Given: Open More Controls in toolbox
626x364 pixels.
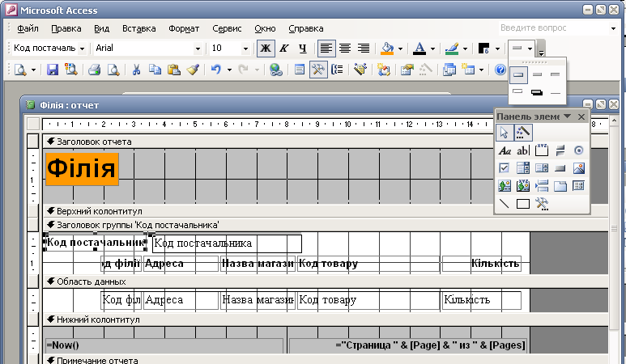Looking at the screenshot, I should [541, 204].
